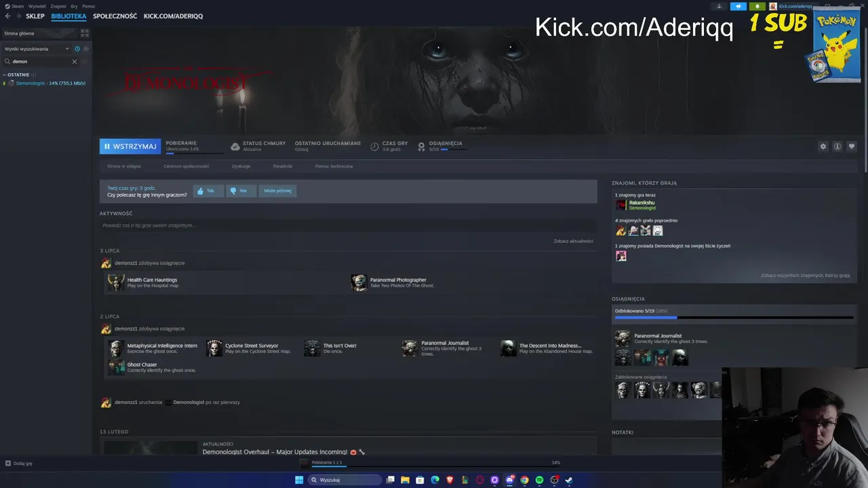868x488 pixels.
Task: Open the Steam announcements megaphone button
Action: pyautogui.click(x=738, y=6)
